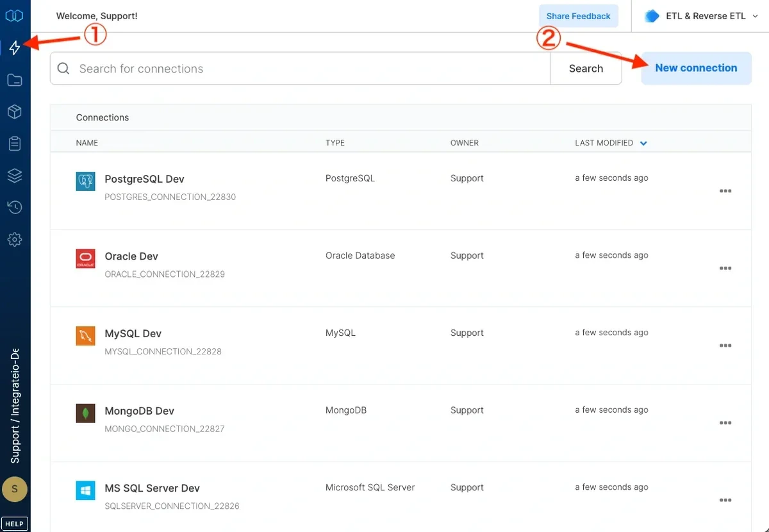The height and width of the screenshot is (532, 769).
Task: Click the Welcome, Support! greeting text
Action: [x=97, y=16]
